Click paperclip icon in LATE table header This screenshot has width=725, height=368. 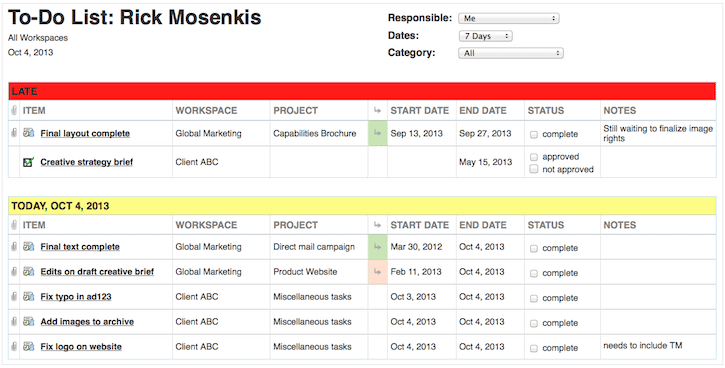click(14, 110)
